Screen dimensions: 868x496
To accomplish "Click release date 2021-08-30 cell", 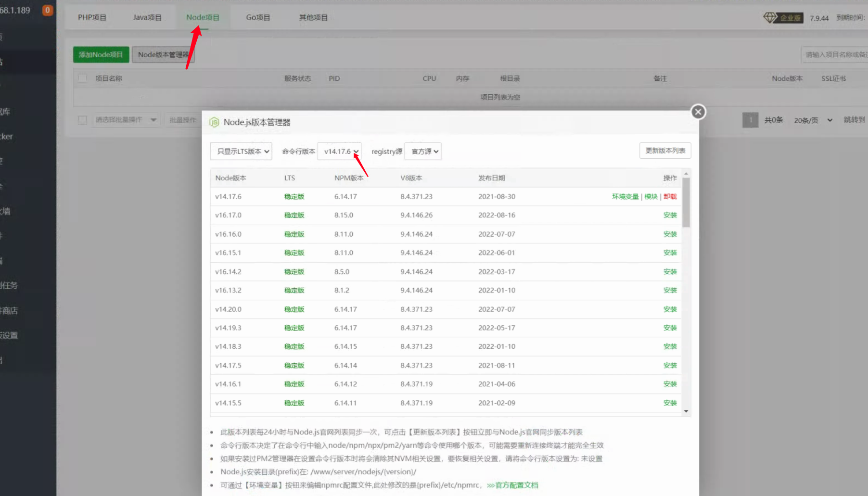I will [497, 197].
